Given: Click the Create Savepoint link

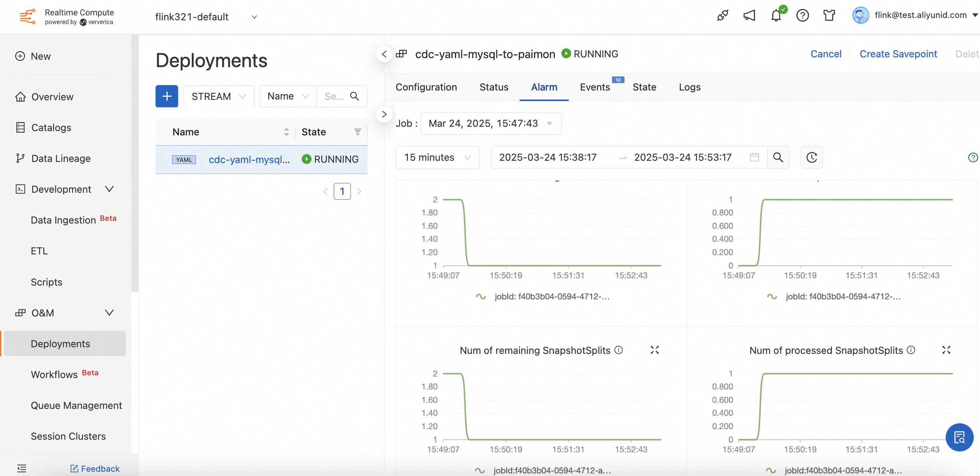Looking at the screenshot, I should (x=898, y=54).
